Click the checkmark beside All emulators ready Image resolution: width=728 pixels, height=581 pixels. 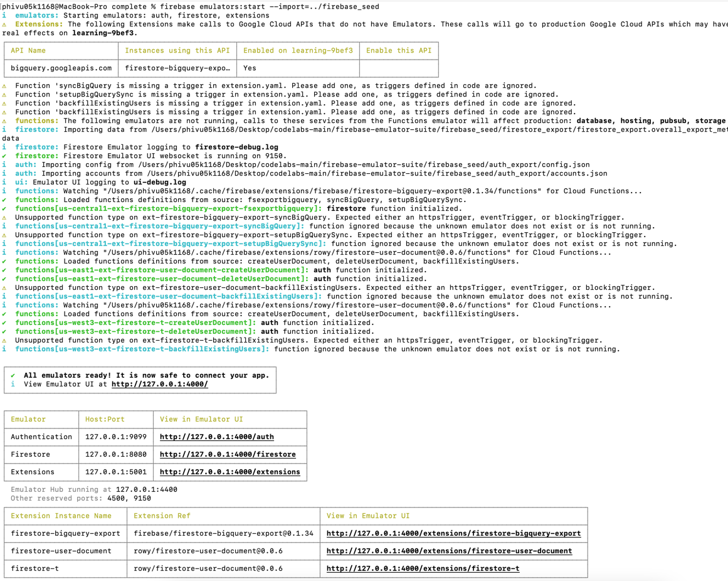pyautogui.click(x=13, y=375)
